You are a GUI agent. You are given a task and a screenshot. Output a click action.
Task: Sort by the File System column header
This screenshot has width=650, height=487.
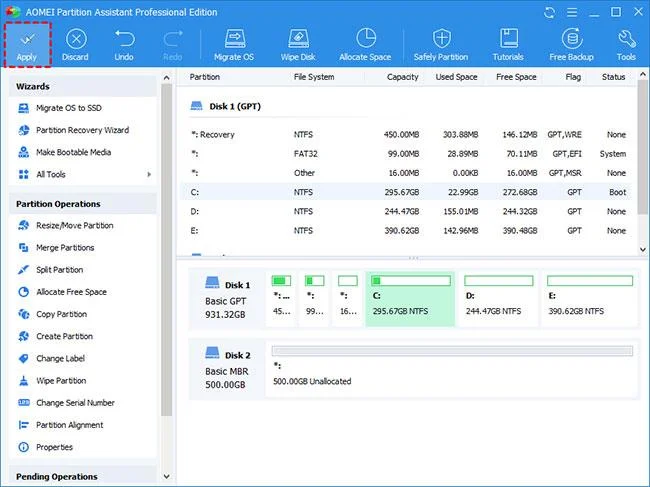point(314,77)
